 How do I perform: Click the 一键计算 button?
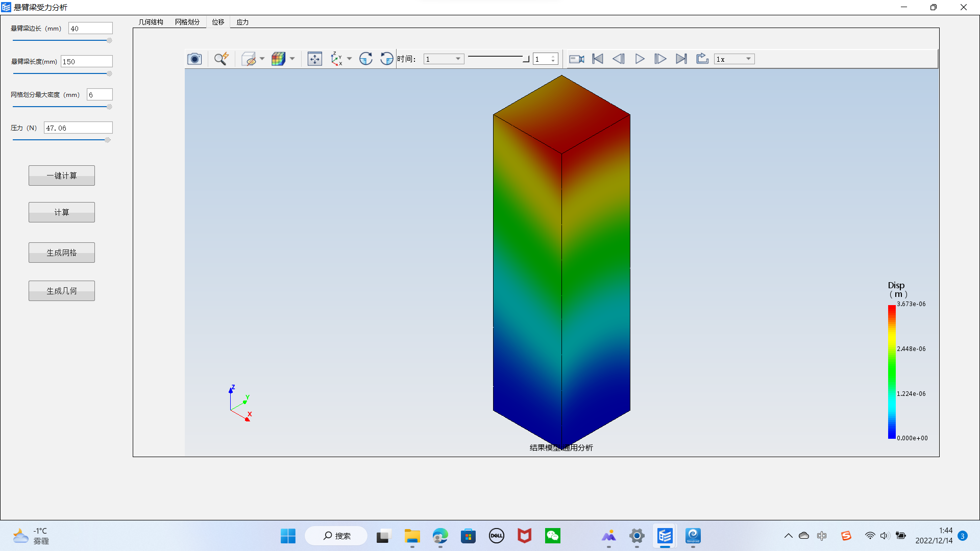tap(62, 176)
